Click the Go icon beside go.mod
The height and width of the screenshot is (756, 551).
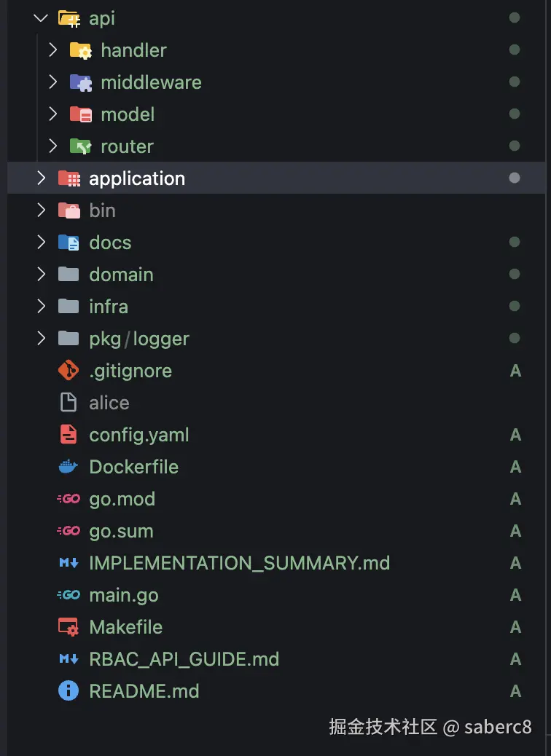click(68, 499)
